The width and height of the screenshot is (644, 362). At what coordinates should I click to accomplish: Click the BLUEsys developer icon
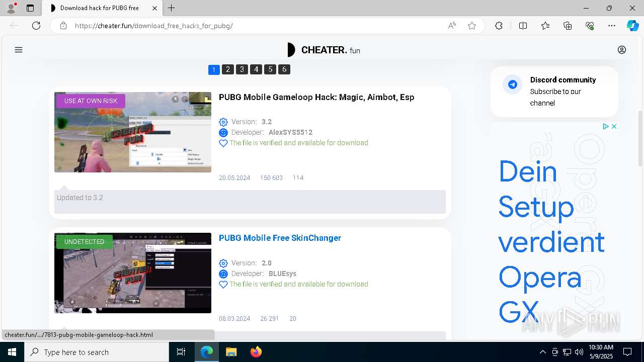[x=223, y=274]
